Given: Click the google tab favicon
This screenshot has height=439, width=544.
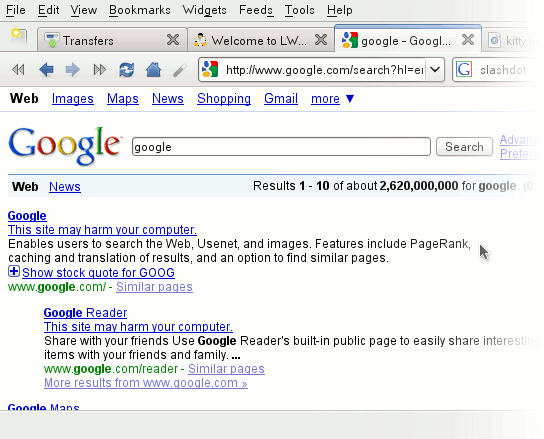Looking at the screenshot, I should 349,40.
